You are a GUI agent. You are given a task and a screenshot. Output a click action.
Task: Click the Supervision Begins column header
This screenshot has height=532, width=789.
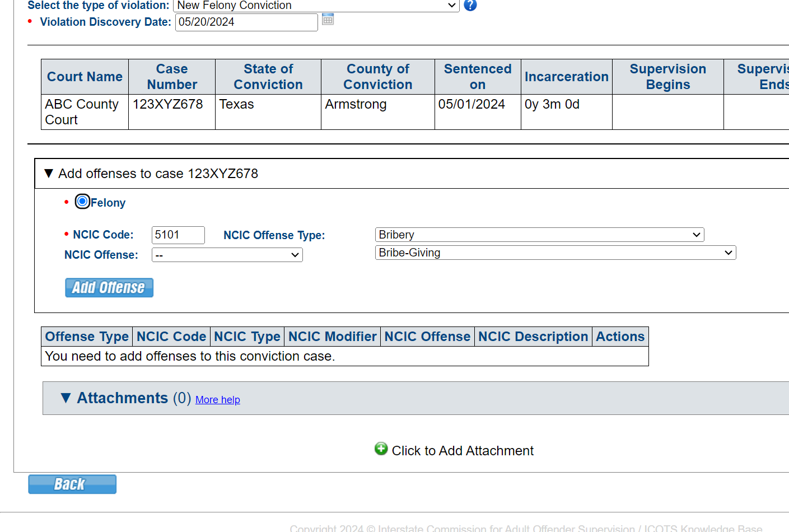668,77
